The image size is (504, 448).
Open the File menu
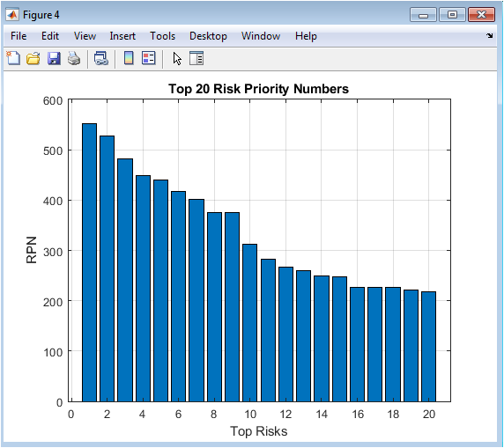(19, 36)
